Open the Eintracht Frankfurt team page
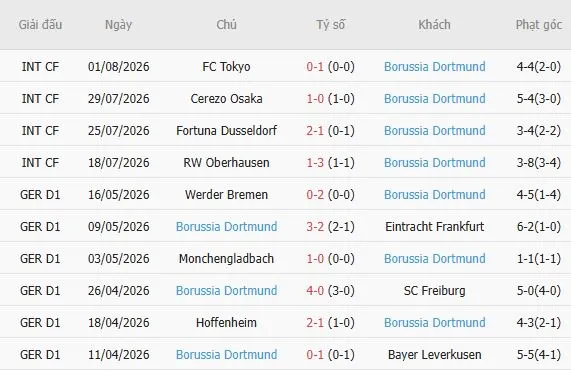Screen dimensions: 571x371 (434, 227)
